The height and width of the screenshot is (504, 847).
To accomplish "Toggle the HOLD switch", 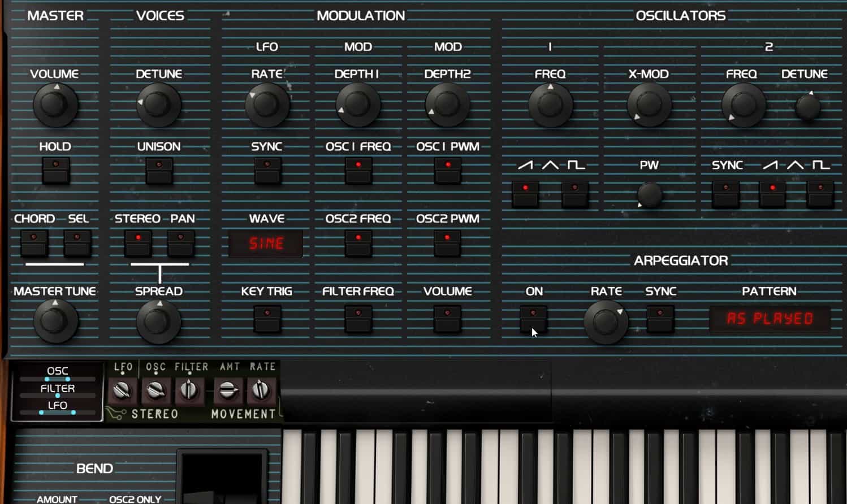I will (x=55, y=171).
